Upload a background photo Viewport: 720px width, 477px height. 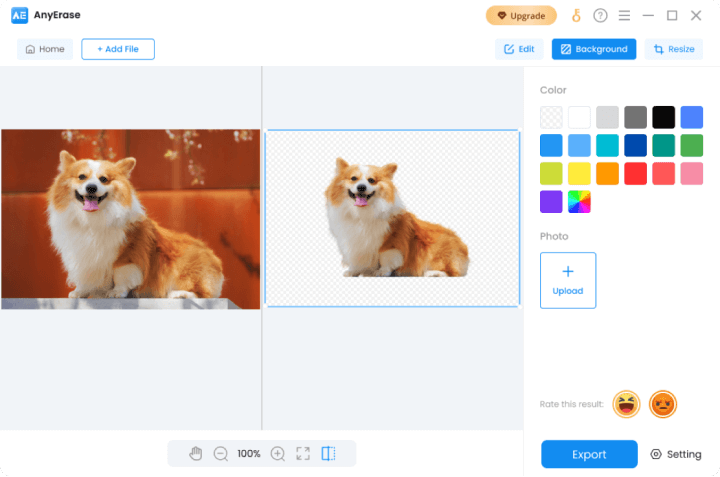568,280
